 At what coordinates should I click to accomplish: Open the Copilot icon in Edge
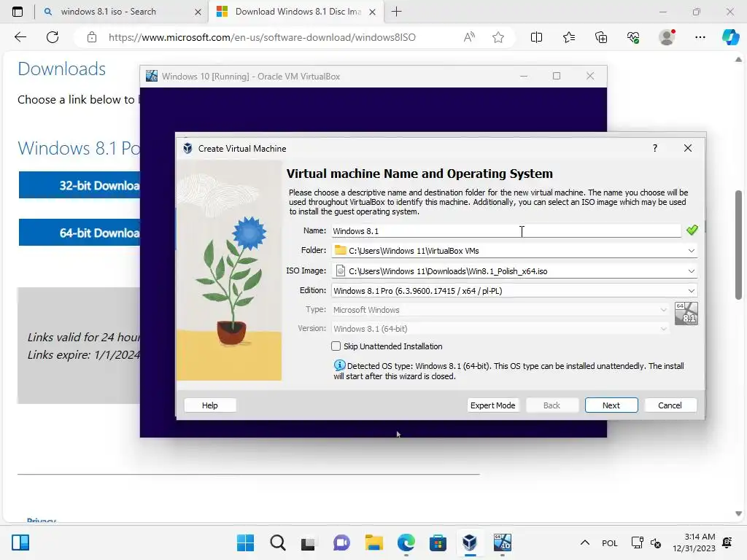tap(730, 37)
